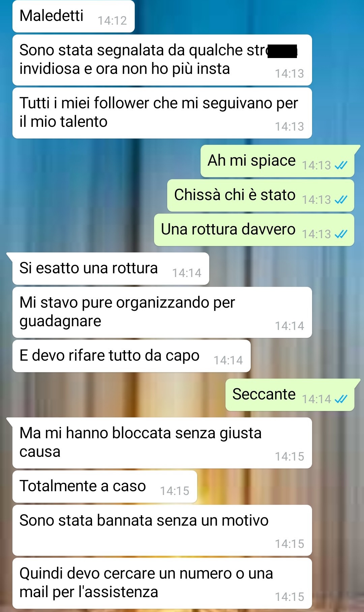Screen dimensions: 364x612
Task: Tap 'E devo rifare tutto da capo'
Action: [x=131, y=356]
